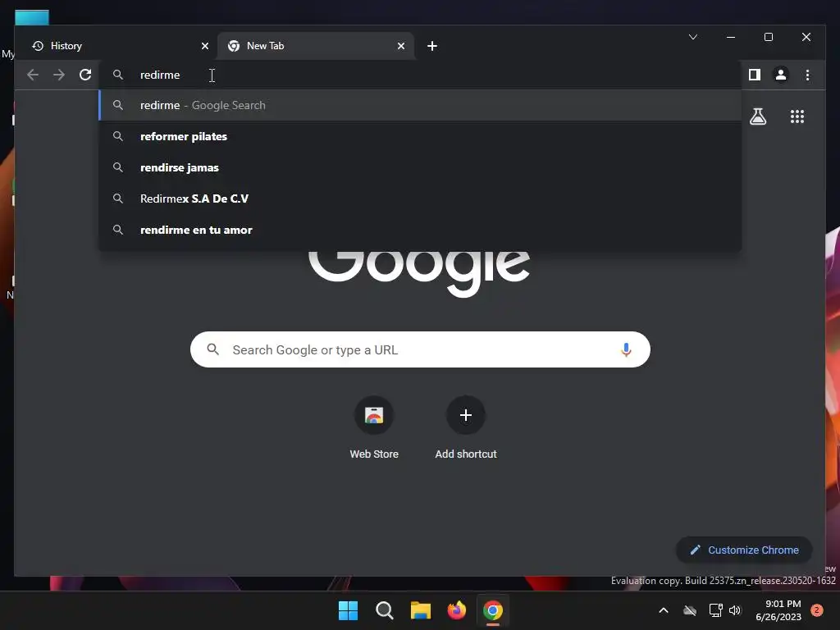Choose 'redirme - Google Search' suggestion

(x=420, y=105)
